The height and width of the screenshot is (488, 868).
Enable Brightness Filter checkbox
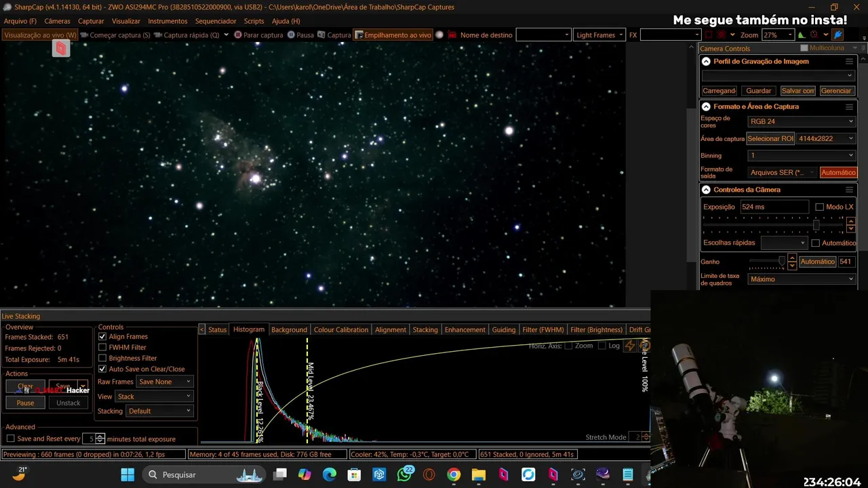coord(102,358)
